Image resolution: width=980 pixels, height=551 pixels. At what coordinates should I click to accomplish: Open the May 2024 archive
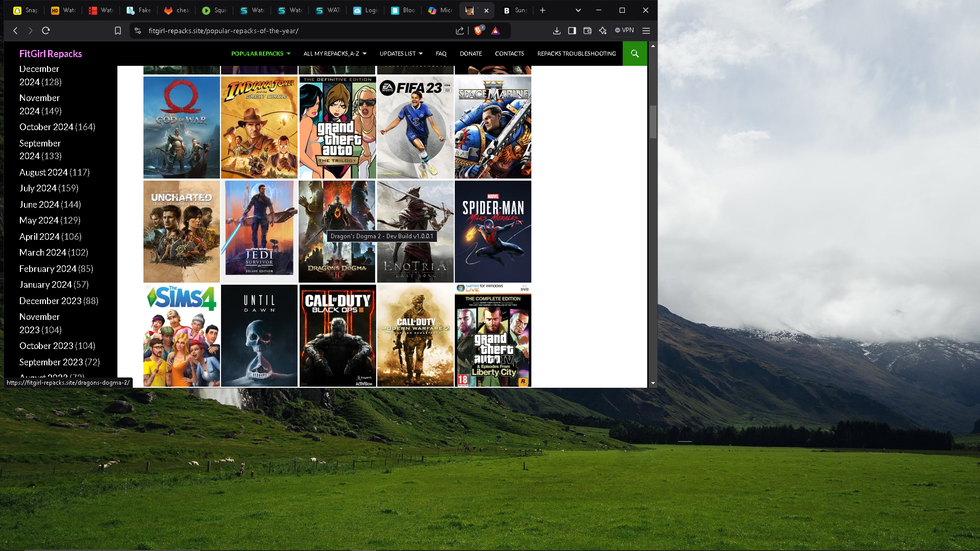click(x=39, y=220)
